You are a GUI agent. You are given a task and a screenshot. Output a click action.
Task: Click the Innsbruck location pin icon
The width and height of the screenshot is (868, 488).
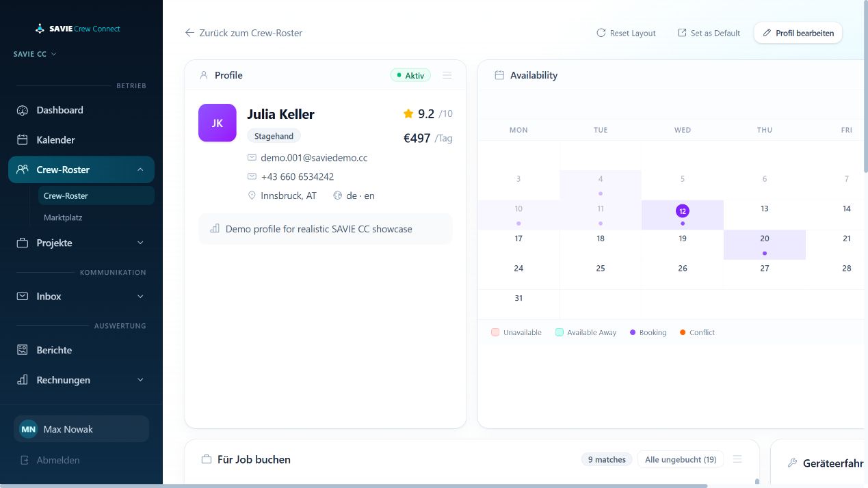(252, 195)
